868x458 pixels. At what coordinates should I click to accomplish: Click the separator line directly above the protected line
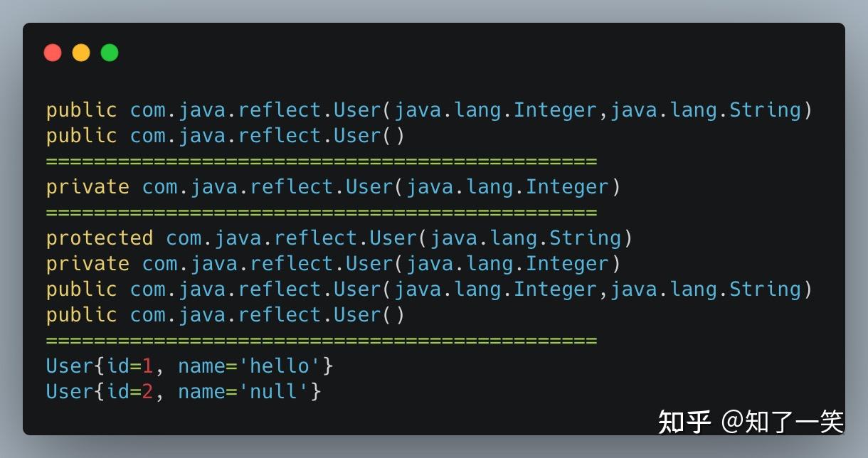coord(321,212)
